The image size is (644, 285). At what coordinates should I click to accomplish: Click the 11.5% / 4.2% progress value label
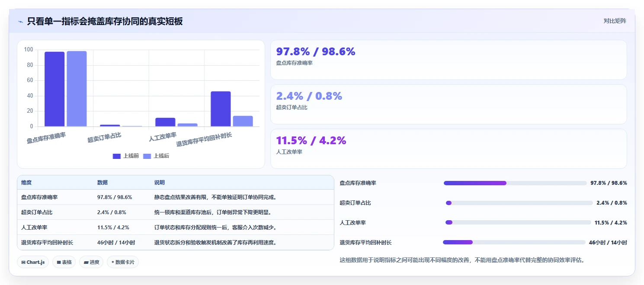(611, 223)
